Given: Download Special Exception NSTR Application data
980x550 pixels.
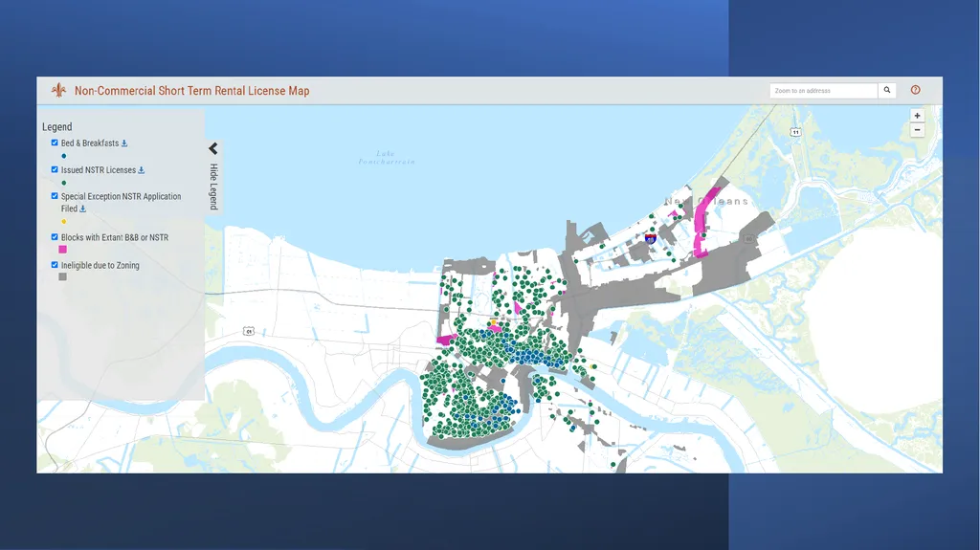Looking at the screenshot, I should [82, 209].
